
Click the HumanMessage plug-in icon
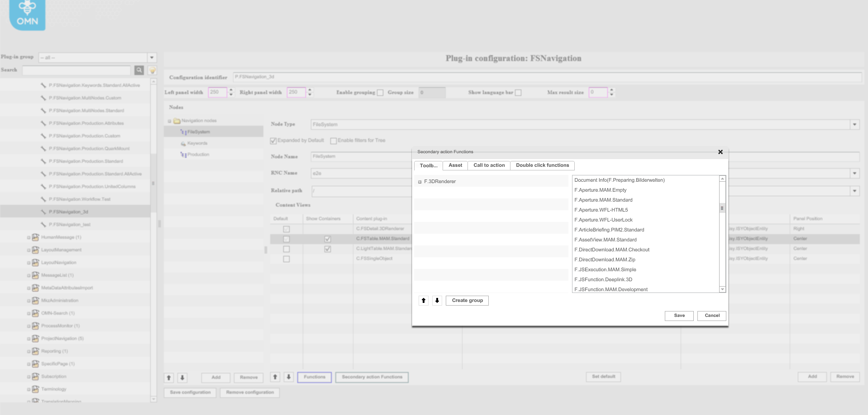[x=35, y=237]
